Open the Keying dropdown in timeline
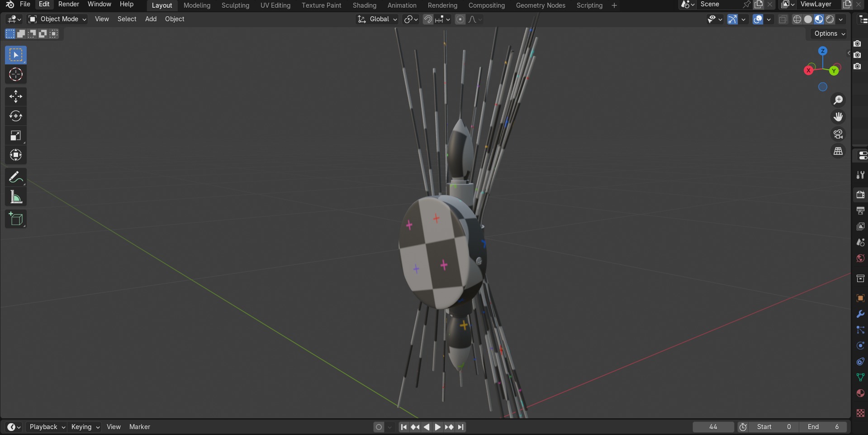Image resolution: width=868 pixels, height=435 pixels. coord(85,427)
